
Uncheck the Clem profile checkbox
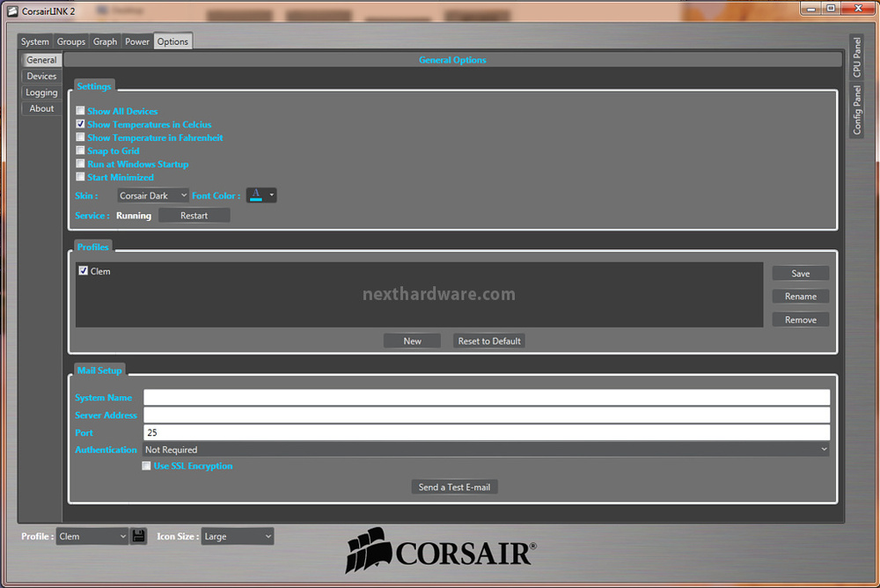[83, 271]
